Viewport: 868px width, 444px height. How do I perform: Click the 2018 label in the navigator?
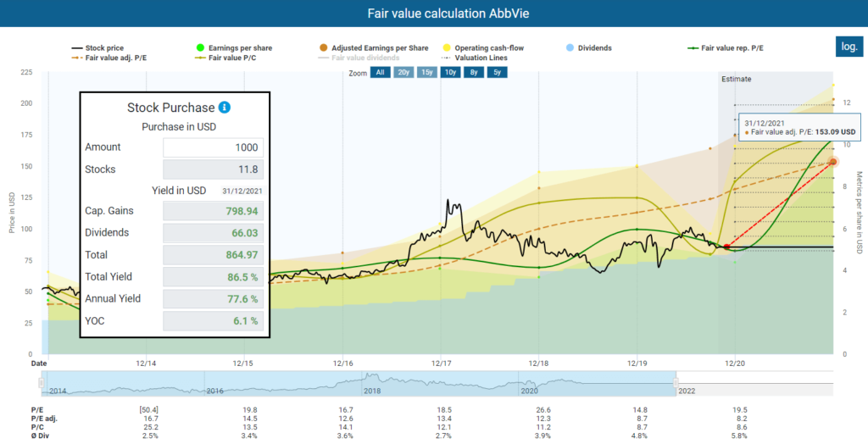coord(372,391)
